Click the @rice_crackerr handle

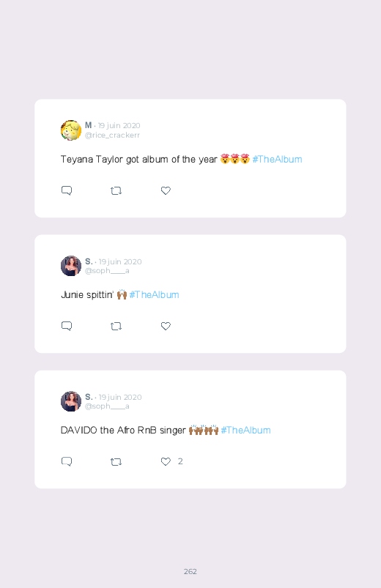(x=112, y=135)
